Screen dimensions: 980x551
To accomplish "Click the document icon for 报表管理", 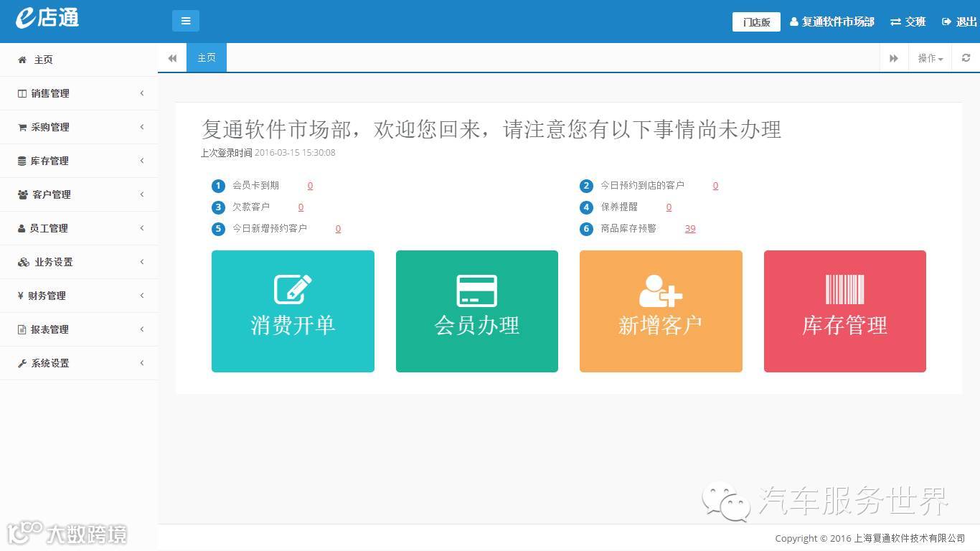I will pos(22,329).
